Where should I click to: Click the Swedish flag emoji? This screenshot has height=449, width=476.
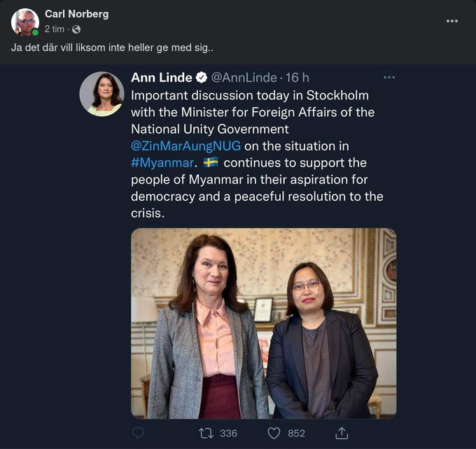click(211, 162)
